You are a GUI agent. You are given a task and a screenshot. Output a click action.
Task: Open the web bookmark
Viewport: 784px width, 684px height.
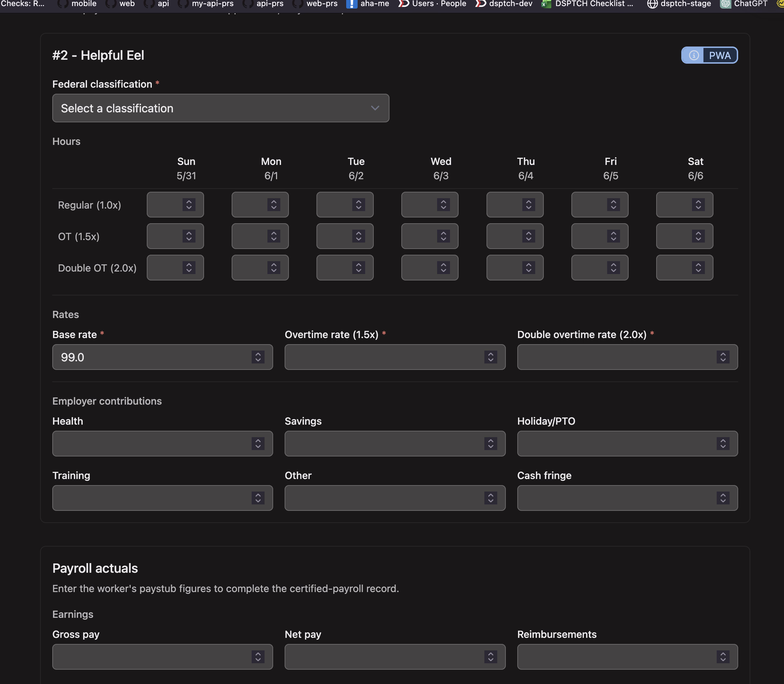click(x=120, y=4)
